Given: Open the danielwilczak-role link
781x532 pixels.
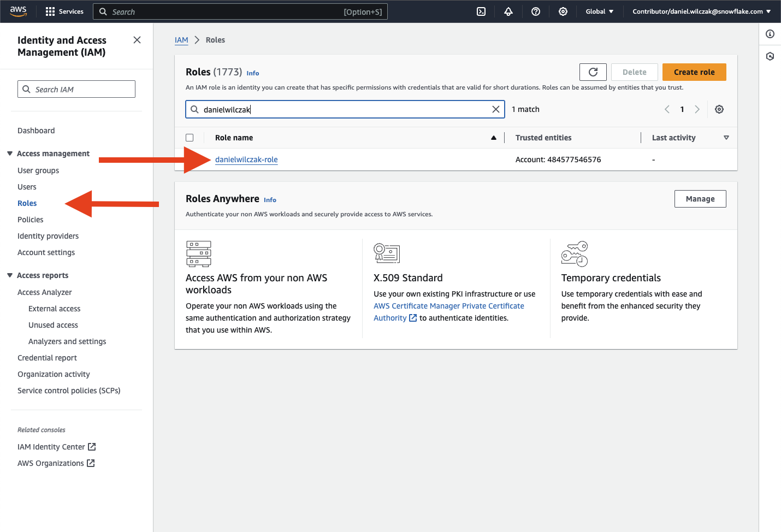Looking at the screenshot, I should (246, 159).
